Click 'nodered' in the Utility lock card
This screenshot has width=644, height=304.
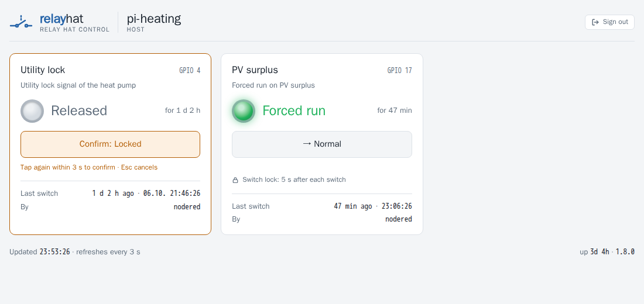click(187, 207)
